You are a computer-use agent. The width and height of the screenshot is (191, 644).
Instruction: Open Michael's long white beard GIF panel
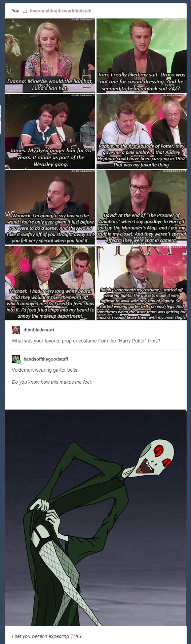(50, 283)
